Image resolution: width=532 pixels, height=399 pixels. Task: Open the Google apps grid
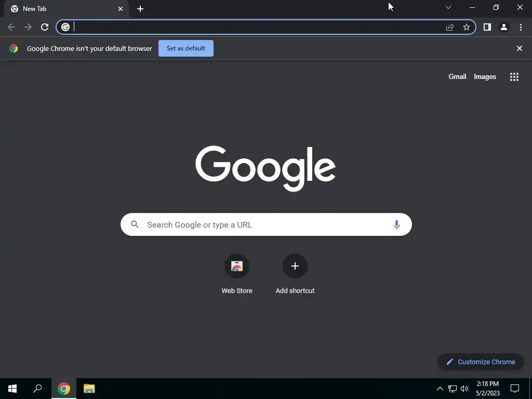pos(514,77)
